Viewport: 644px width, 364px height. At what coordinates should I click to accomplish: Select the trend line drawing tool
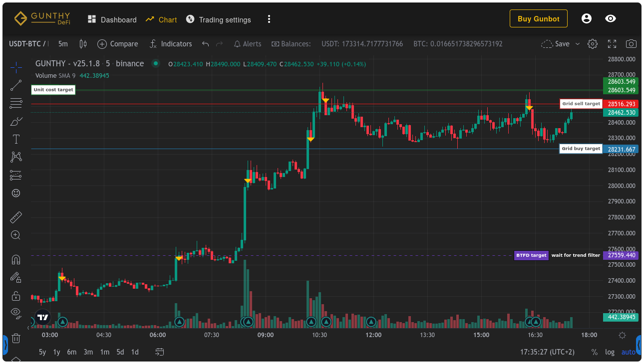pos(16,85)
